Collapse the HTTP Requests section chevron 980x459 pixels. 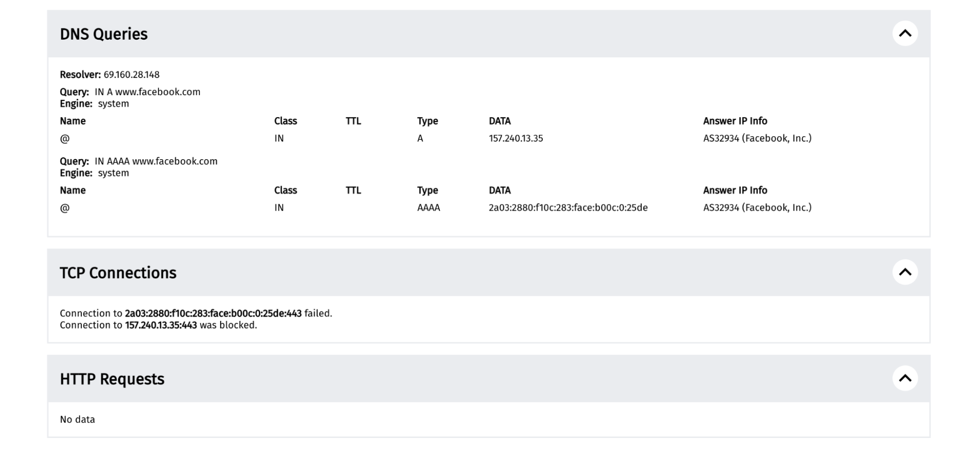pos(905,378)
